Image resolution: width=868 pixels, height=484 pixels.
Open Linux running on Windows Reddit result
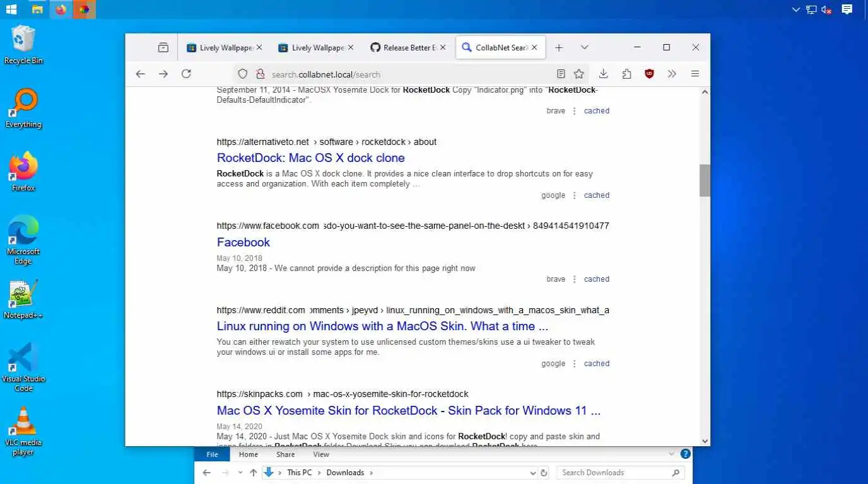coord(382,326)
